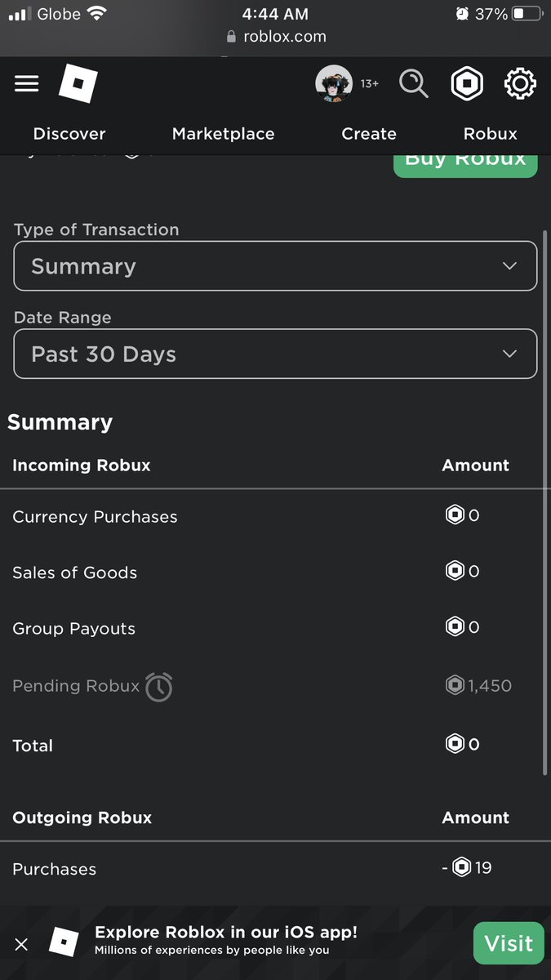
Task: Dismiss the iOS app banner with X
Action: pos(21,945)
